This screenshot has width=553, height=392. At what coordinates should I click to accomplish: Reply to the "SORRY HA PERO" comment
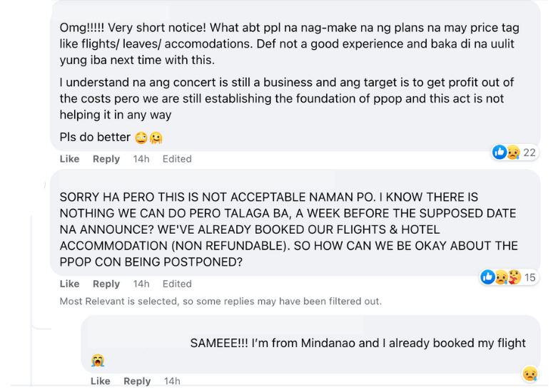(x=106, y=284)
